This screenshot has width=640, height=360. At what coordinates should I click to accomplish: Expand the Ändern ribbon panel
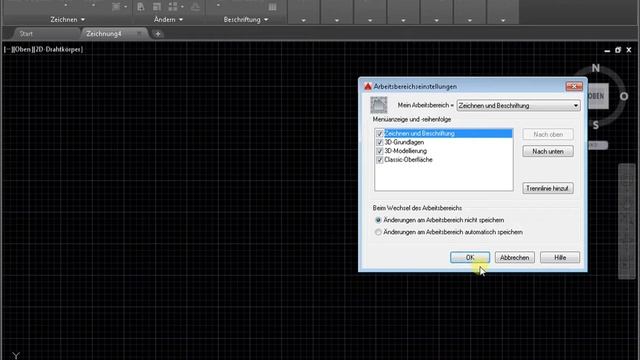[x=168, y=20]
